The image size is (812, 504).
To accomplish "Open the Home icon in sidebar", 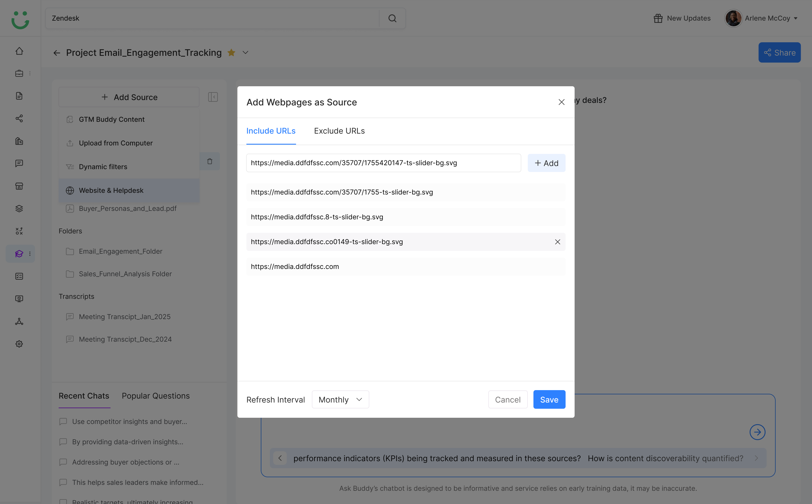I will 19,51.
